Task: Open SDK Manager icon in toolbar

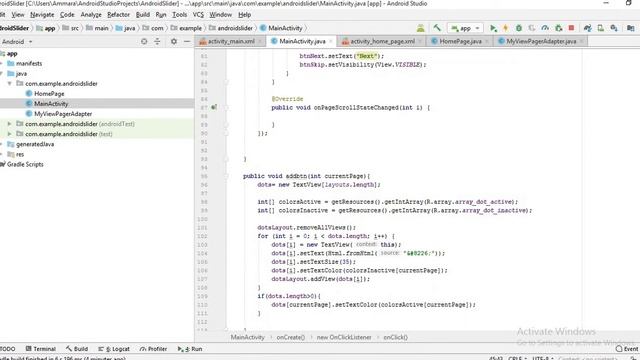Action: [614, 28]
